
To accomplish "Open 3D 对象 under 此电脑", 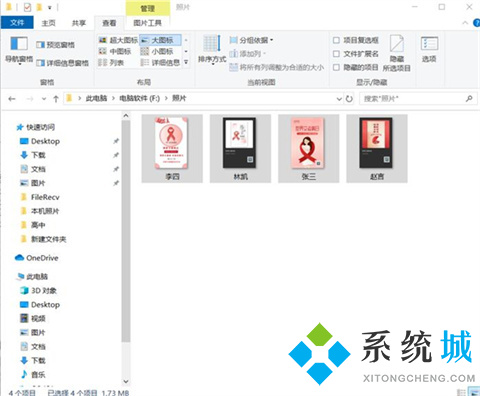I will [x=38, y=290].
